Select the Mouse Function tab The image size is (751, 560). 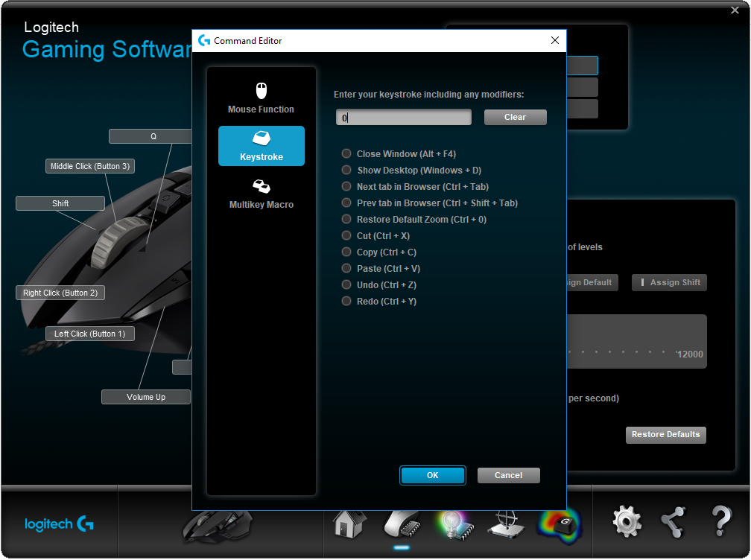click(x=261, y=99)
